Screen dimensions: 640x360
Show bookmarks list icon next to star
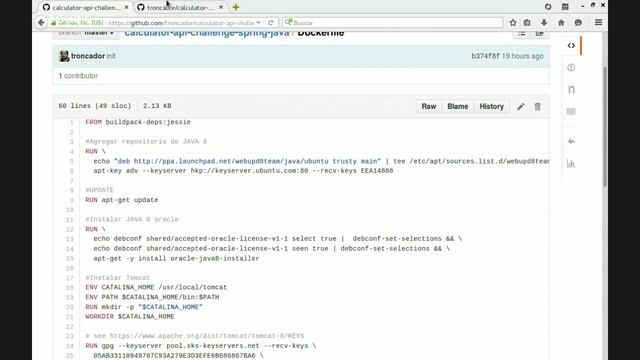click(527, 23)
